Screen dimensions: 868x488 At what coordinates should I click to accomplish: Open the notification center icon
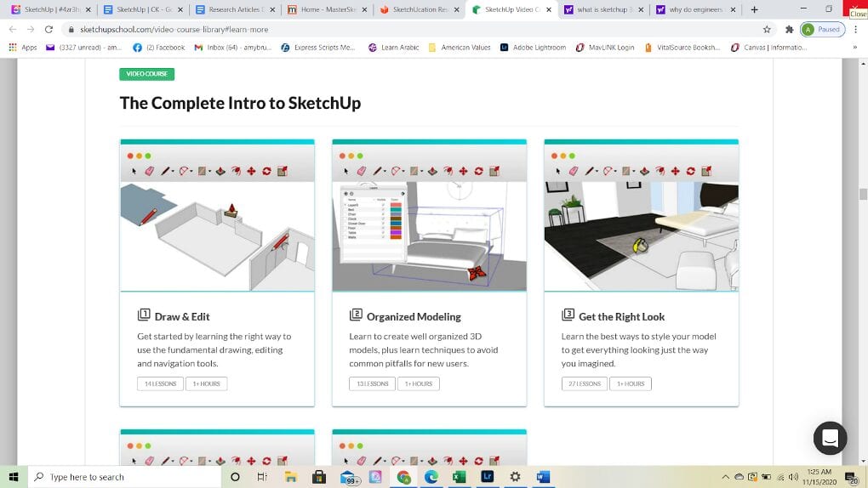(x=852, y=477)
